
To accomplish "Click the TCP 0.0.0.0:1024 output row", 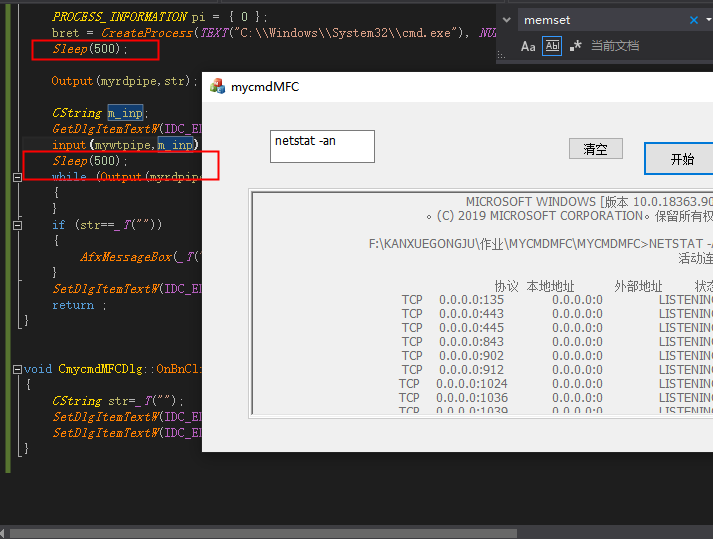I will (x=555, y=384).
